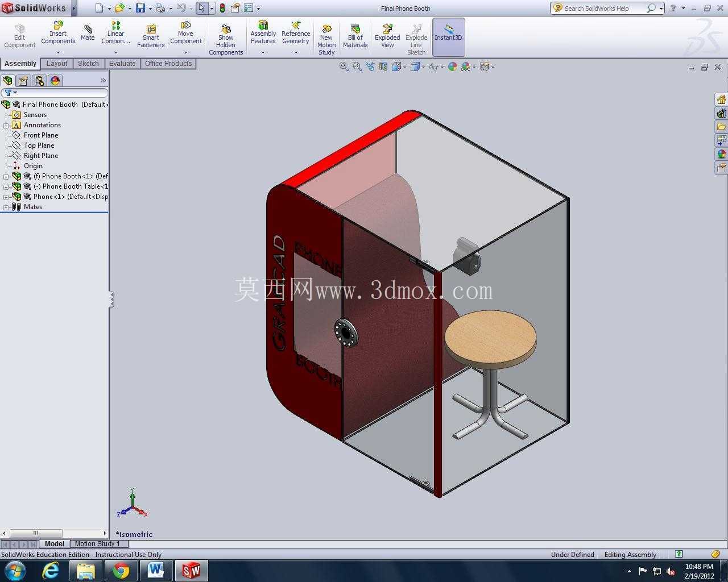
Task: Switch to the Office Products tab
Action: 168,64
